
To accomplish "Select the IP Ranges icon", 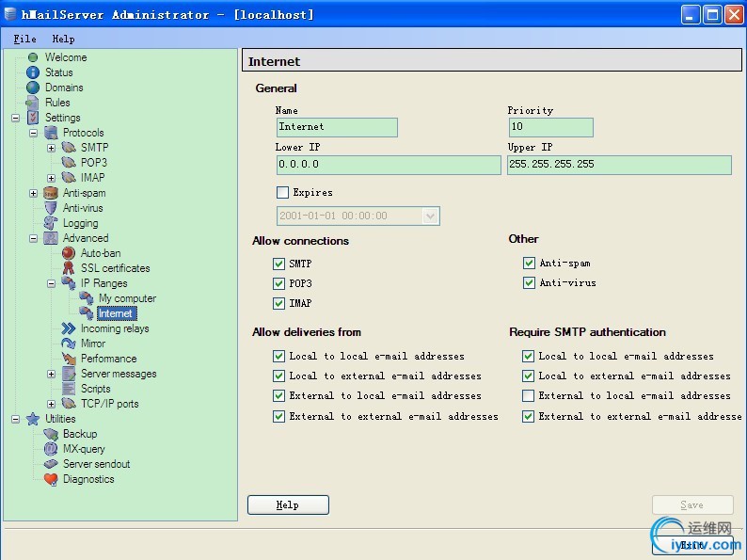I will point(69,283).
